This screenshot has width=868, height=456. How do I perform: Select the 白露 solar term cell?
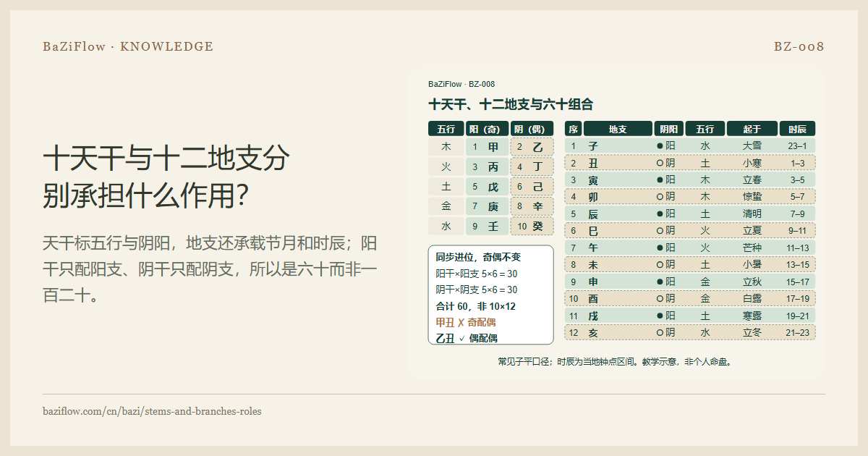[x=752, y=298]
